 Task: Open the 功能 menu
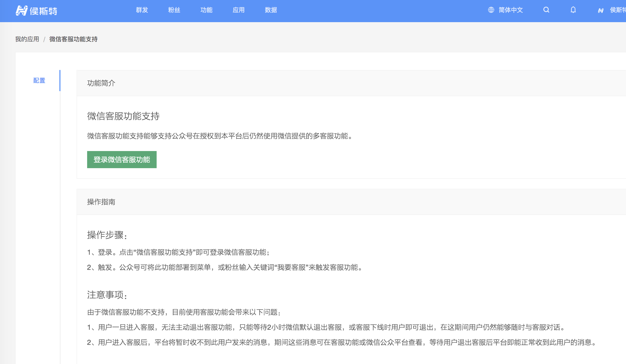(x=206, y=10)
